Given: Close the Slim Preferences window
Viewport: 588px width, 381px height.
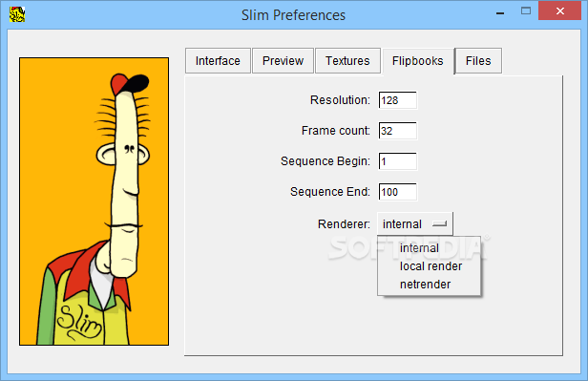Looking at the screenshot, I should click(559, 11).
